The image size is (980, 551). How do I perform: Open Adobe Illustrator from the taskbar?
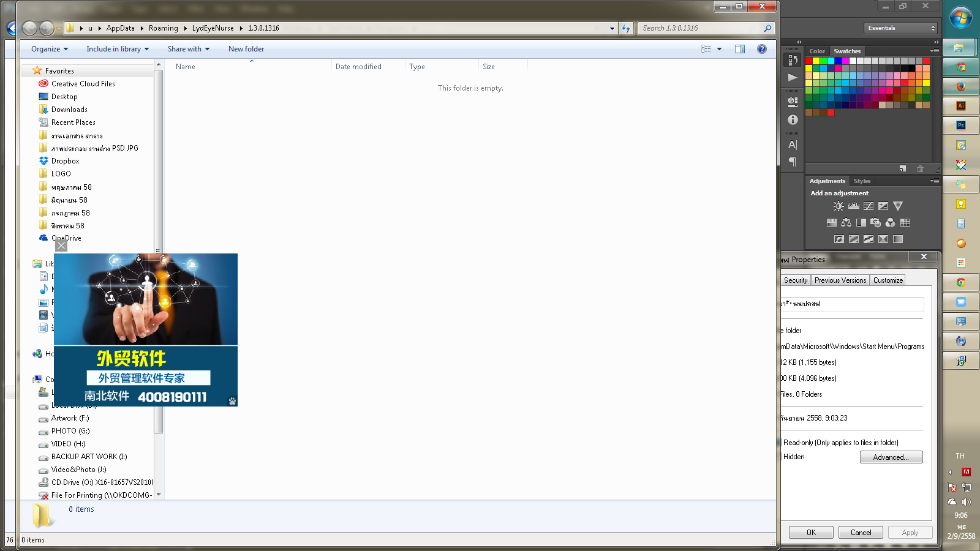coord(960,105)
